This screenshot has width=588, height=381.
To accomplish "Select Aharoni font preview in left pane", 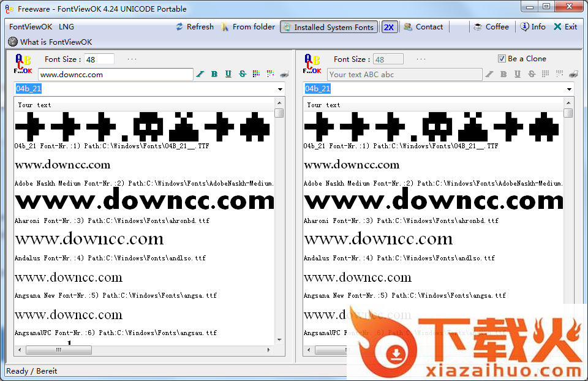I will [145, 200].
